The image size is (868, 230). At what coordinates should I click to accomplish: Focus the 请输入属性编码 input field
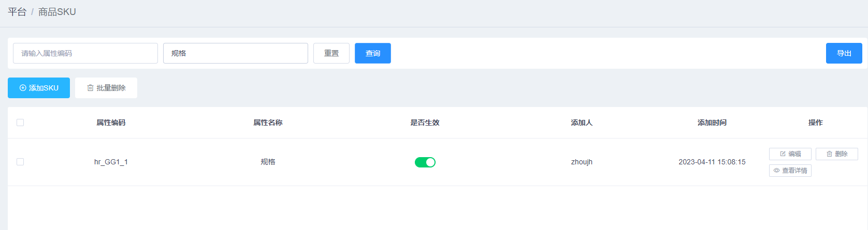tap(85, 53)
